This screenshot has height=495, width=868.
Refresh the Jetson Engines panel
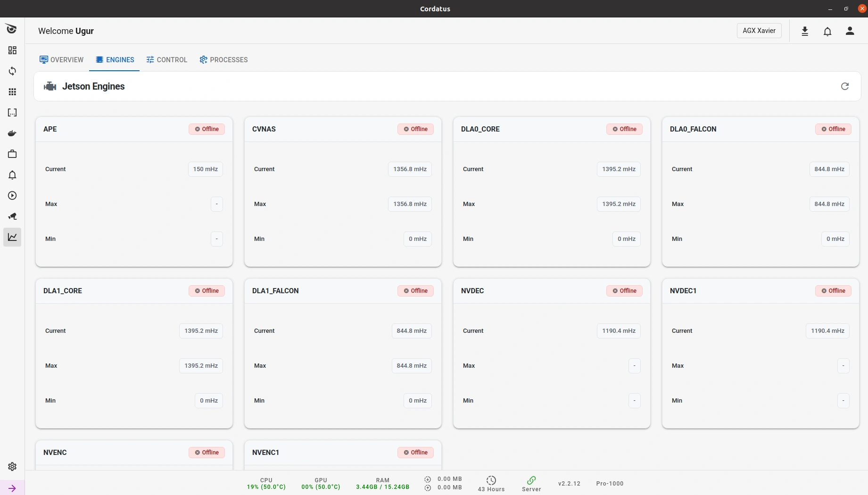(x=844, y=86)
